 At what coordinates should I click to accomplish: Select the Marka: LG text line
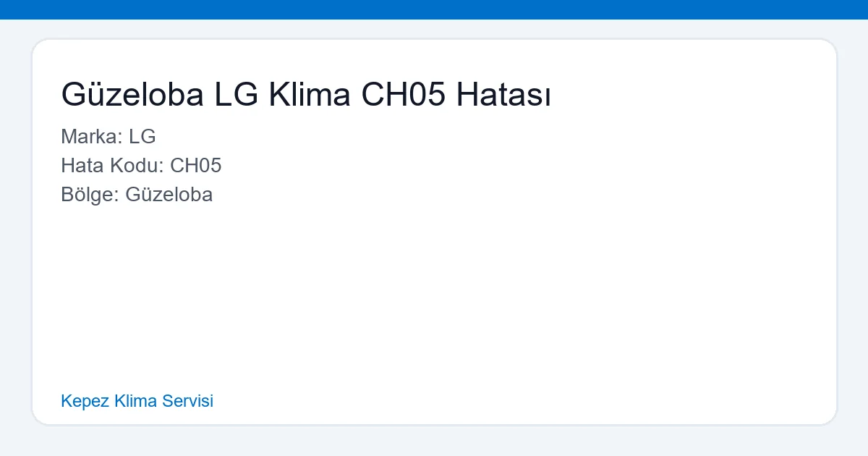(109, 137)
